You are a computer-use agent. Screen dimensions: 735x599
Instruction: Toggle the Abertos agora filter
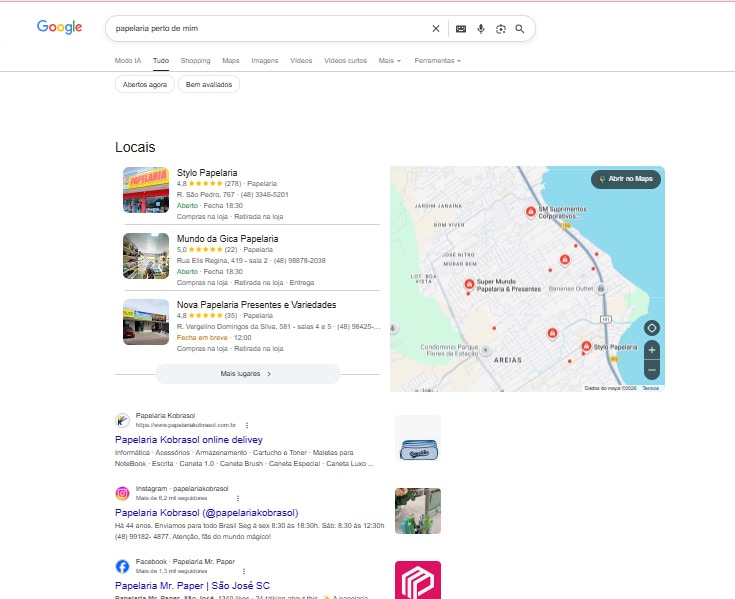click(x=145, y=84)
